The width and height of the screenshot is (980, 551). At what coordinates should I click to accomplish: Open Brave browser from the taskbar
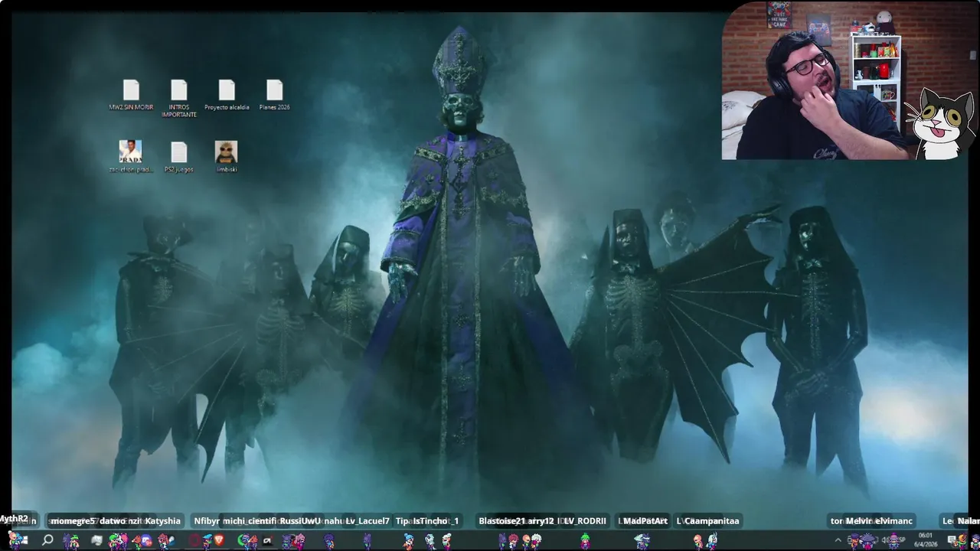219,540
